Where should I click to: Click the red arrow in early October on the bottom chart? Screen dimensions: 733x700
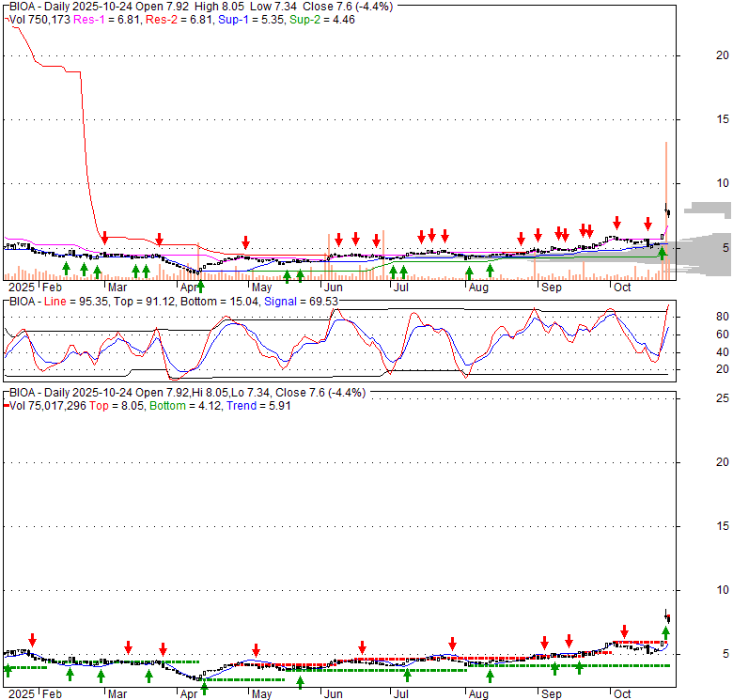coord(625,630)
